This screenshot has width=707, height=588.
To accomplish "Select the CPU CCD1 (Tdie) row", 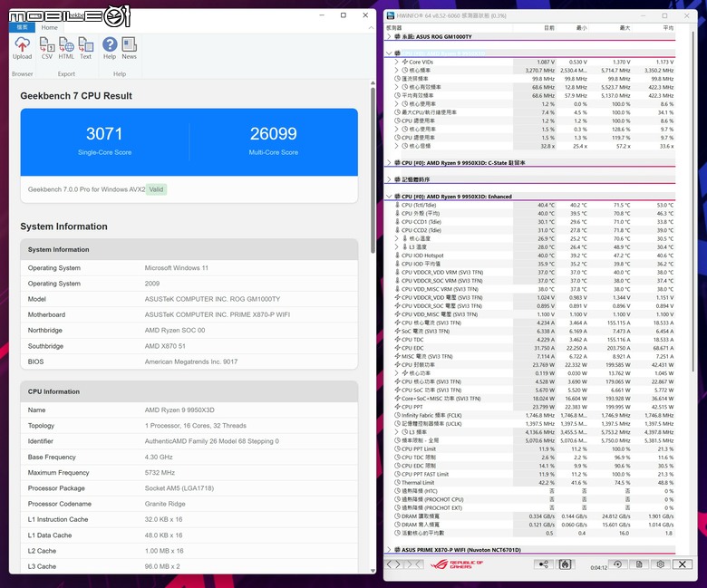I will (530, 222).
